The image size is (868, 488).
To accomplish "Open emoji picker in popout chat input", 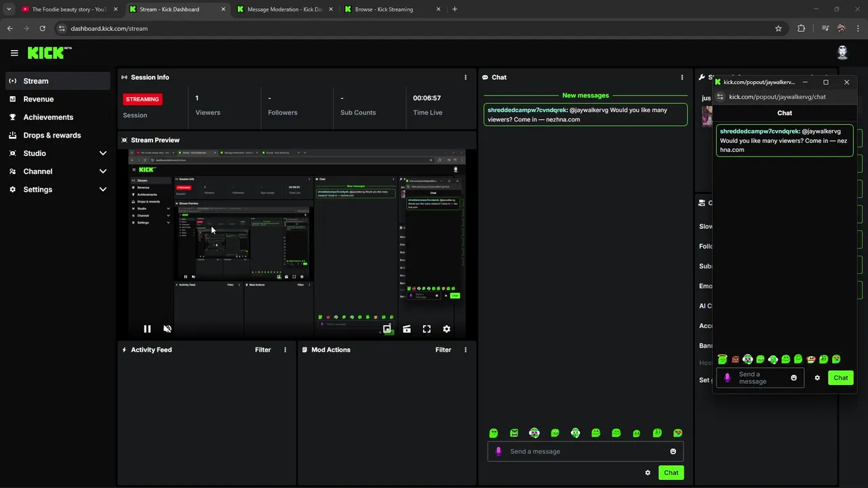I will click(x=793, y=378).
